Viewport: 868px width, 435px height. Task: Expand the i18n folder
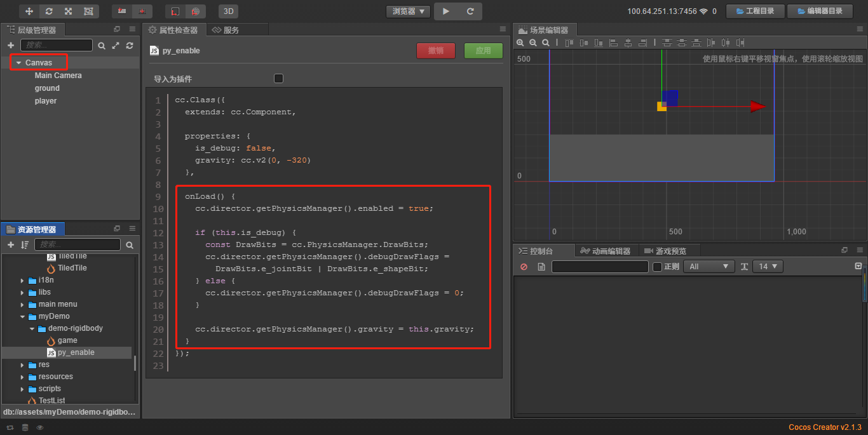[x=23, y=280]
